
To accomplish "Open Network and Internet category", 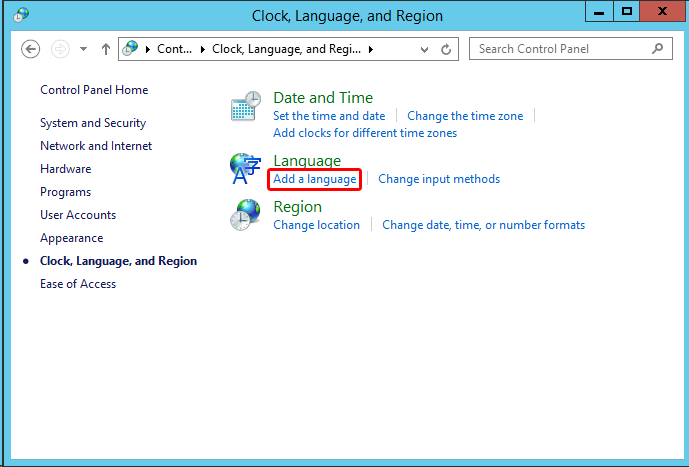I will coord(96,146).
